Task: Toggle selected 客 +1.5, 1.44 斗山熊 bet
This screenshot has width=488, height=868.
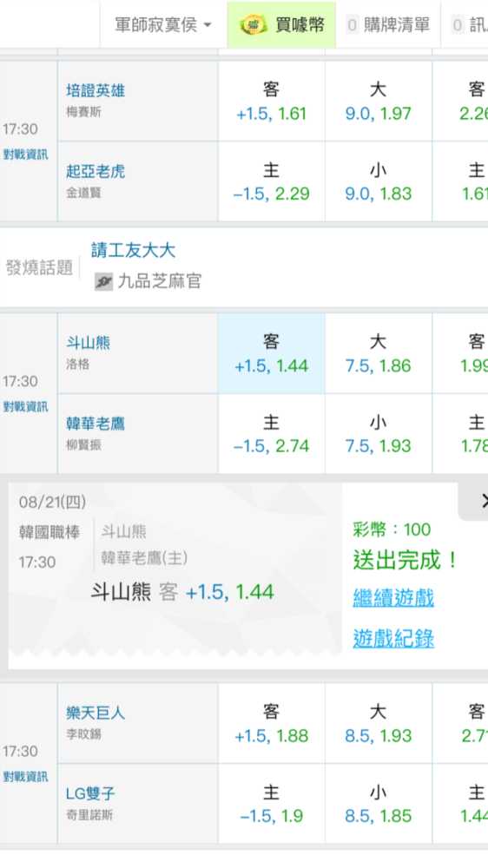Action: pyautogui.click(x=272, y=353)
